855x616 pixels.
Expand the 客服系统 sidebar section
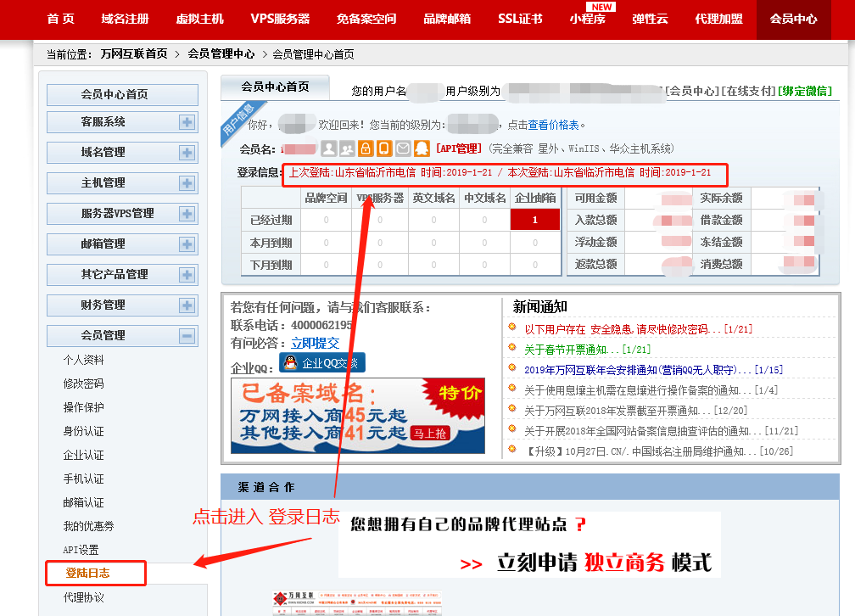(187, 122)
